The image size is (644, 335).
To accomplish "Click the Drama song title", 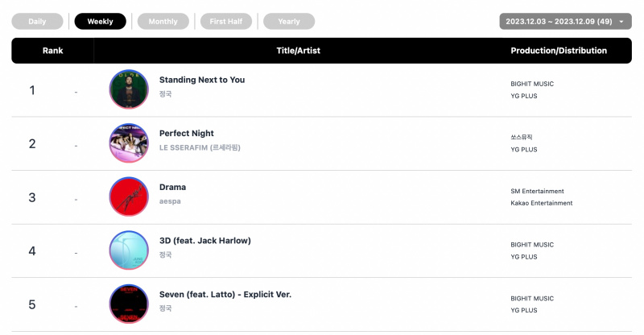I will (172, 187).
